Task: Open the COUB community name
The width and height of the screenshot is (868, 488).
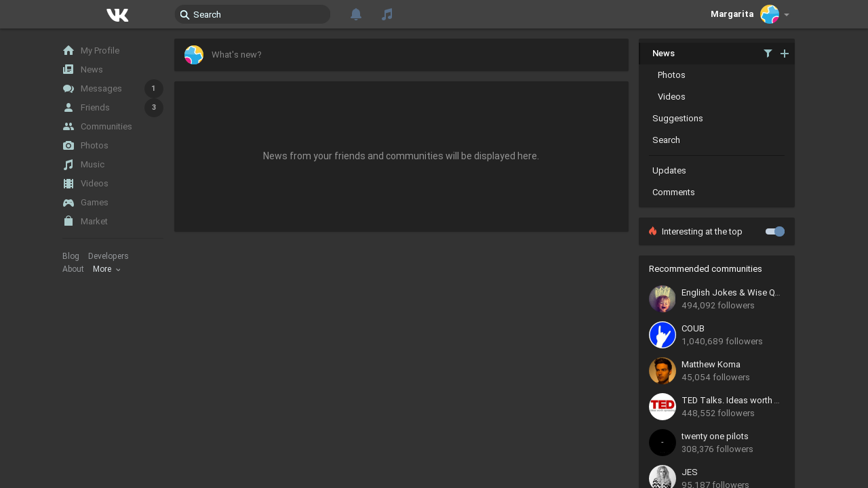Action: (693, 329)
